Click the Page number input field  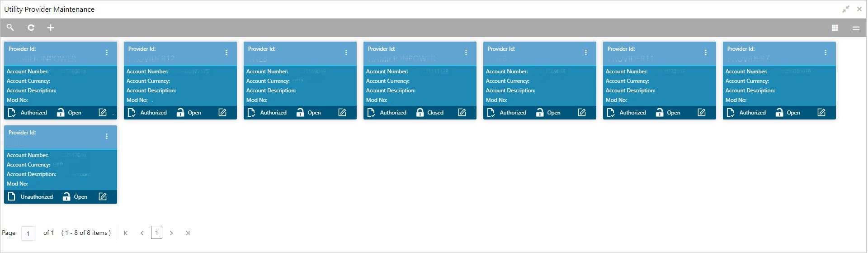(28, 233)
